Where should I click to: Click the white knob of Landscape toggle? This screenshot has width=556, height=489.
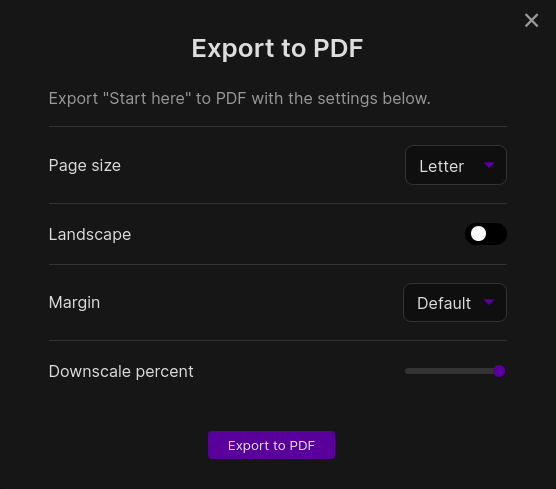click(478, 234)
